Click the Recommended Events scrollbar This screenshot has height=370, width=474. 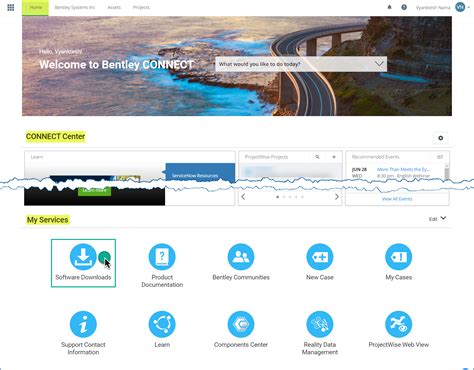(447, 172)
